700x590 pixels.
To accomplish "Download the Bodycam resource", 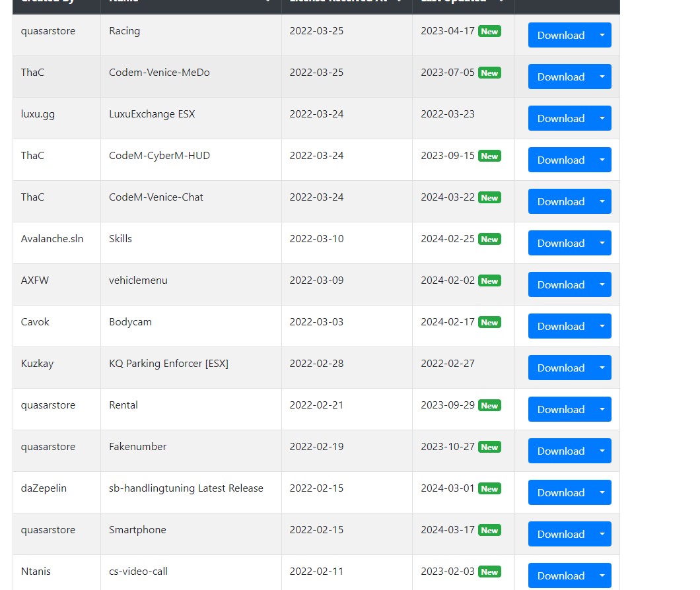I will point(561,326).
